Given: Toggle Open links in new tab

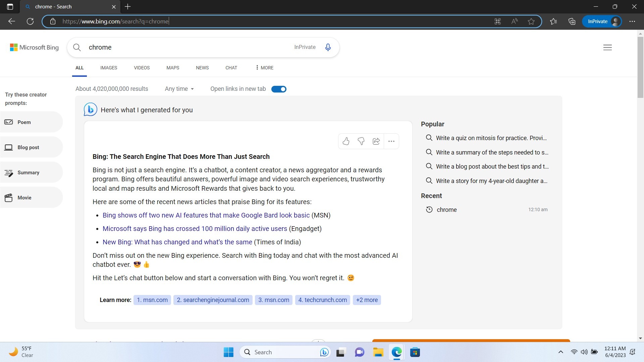Looking at the screenshot, I should coord(278,89).
